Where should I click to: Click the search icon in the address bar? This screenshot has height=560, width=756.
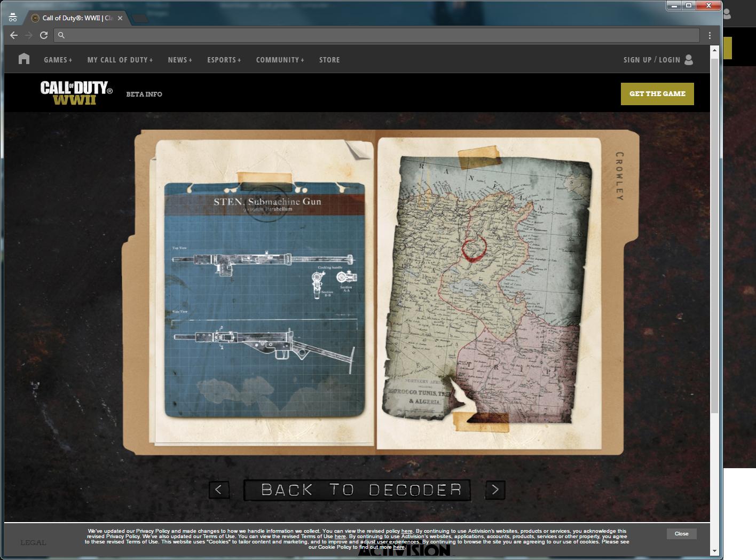(61, 35)
